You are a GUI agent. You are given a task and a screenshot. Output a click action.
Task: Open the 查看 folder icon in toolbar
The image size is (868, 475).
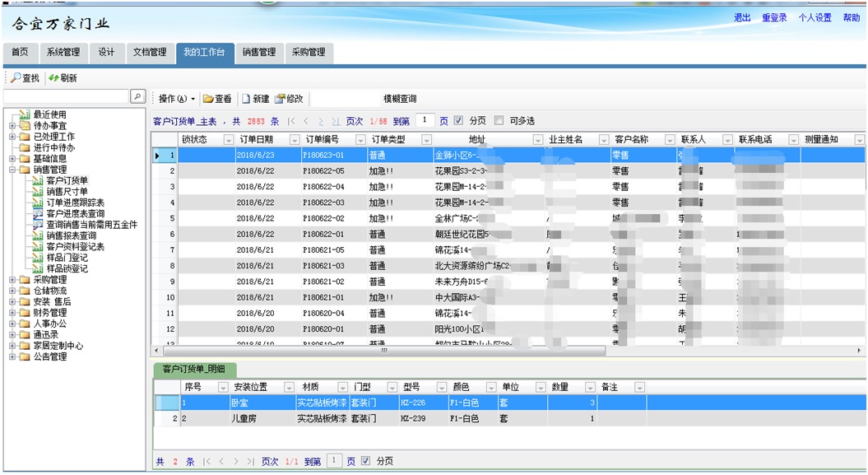pyautogui.click(x=208, y=99)
